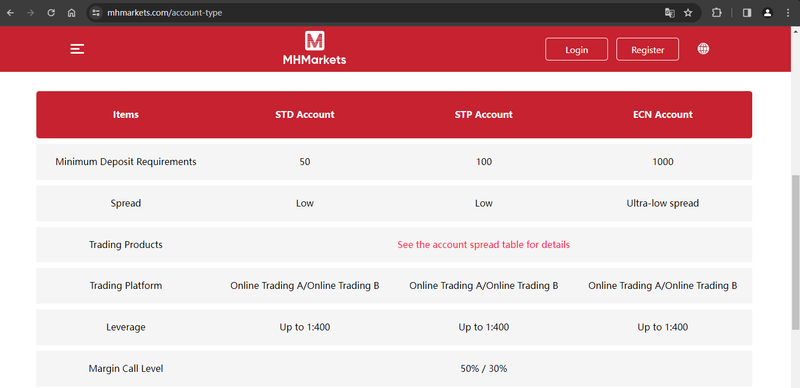Viewport: 800px width, 388px height.
Task: Click the Login button
Action: pos(577,50)
